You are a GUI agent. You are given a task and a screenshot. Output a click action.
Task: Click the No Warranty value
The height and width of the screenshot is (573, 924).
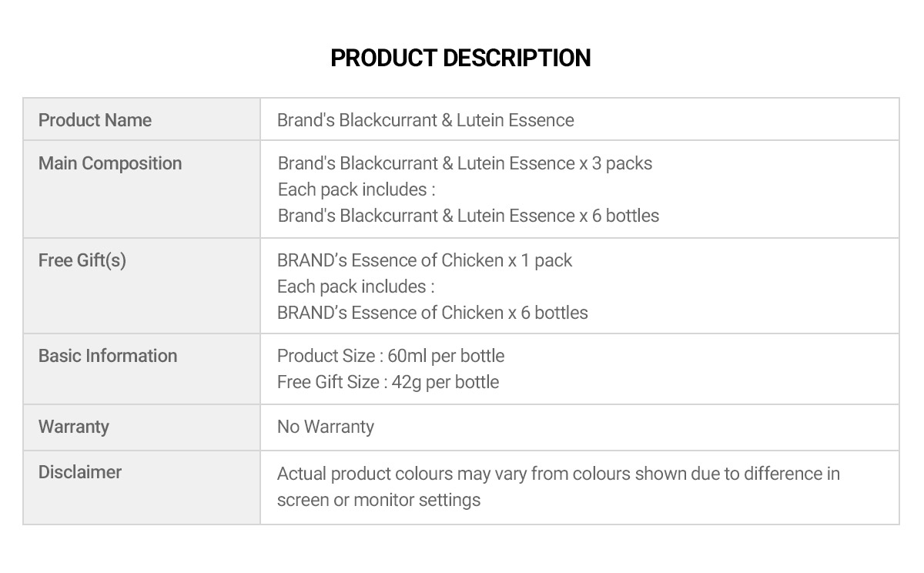(325, 427)
